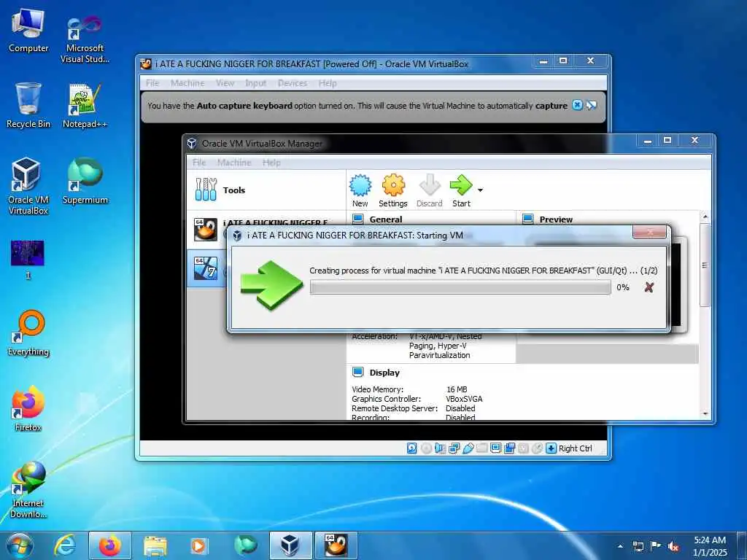The image size is (747, 560).
Task: Launch Internet Explorer from the taskbar
Action: click(65, 545)
